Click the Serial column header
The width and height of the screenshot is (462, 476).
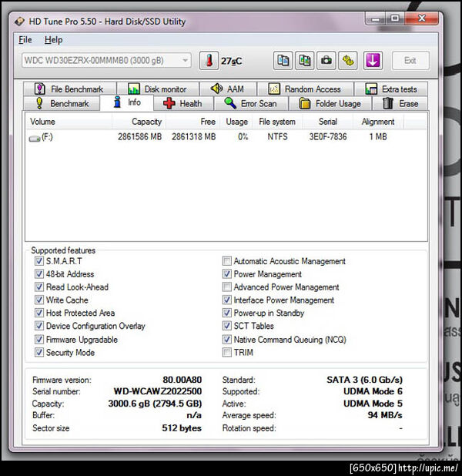327,122
